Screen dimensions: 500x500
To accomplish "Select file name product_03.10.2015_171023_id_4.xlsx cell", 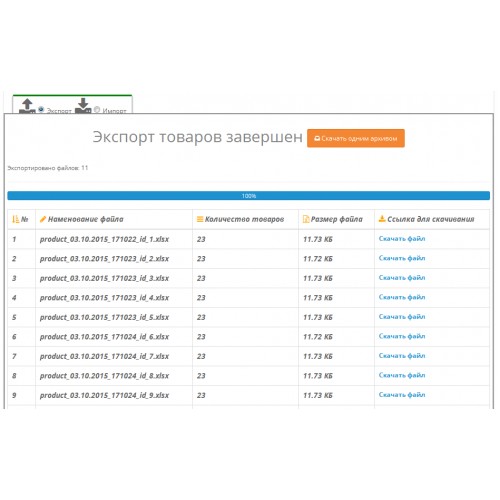I will [104, 298].
